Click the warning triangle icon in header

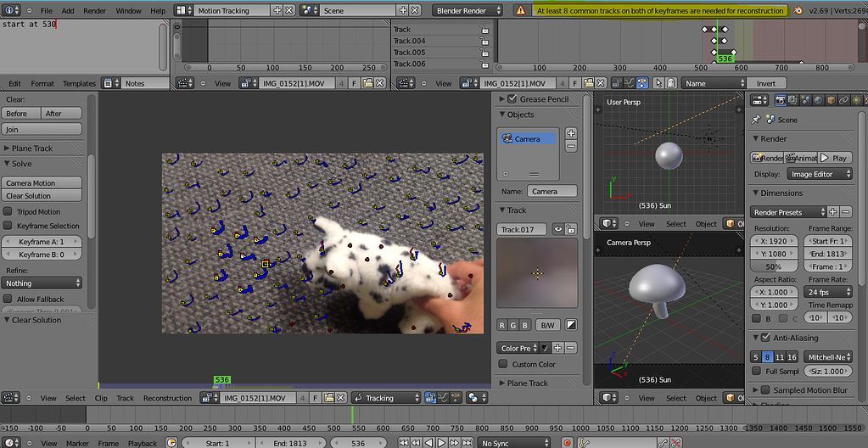(x=520, y=10)
